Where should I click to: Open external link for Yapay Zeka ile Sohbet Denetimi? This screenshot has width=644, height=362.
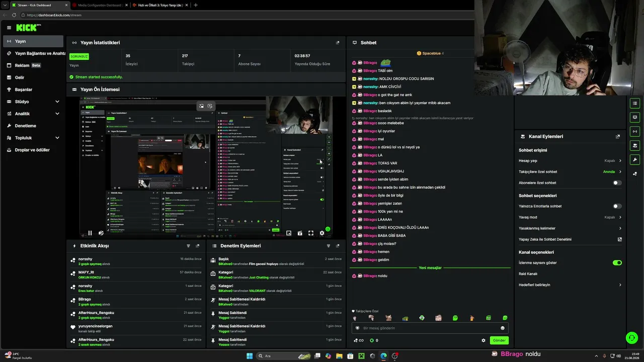tap(620, 239)
